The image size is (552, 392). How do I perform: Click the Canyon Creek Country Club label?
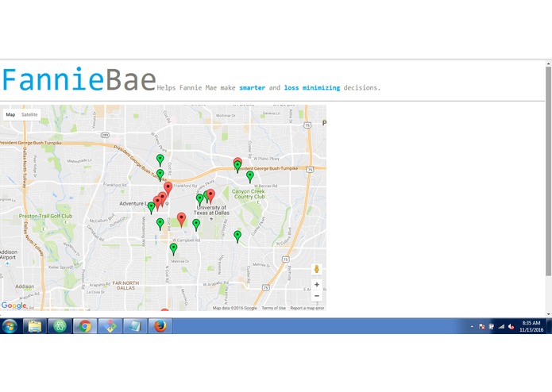pyautogui.click(x=248, y=194)
